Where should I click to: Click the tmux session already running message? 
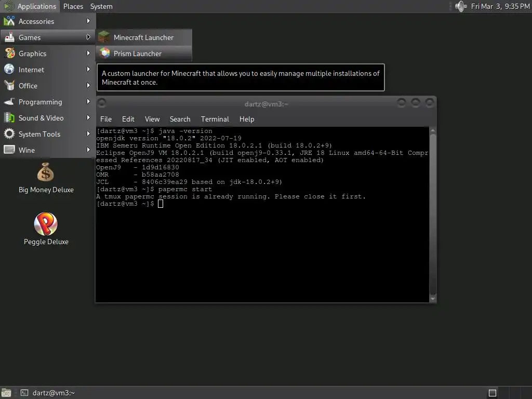point(231,196)
